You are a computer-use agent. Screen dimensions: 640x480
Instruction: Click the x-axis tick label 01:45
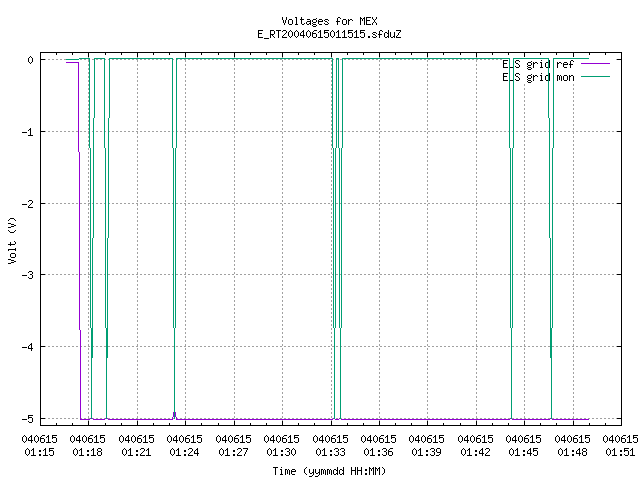[x=523, y=452]
